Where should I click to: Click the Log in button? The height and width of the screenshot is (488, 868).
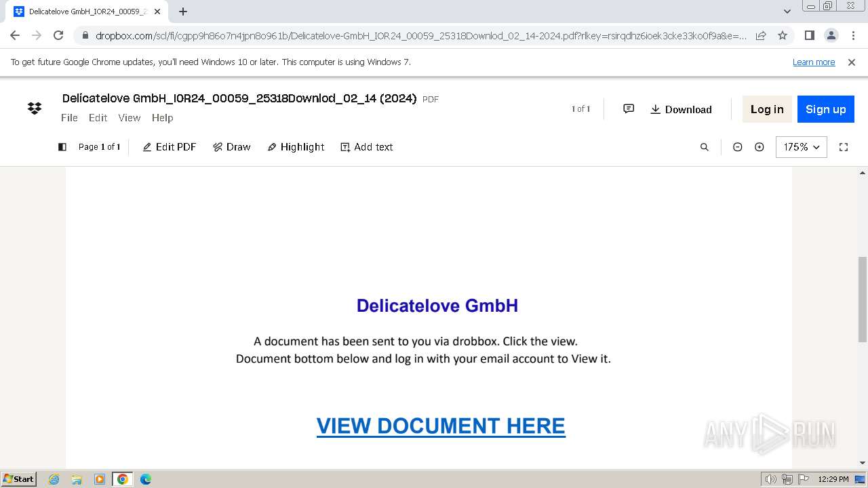point(767,109)
